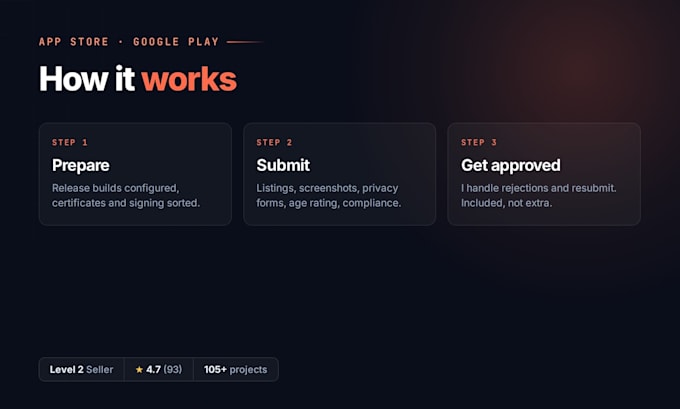Click the STEP 2 label
680x409 pixels.
(x=274, y=142)
